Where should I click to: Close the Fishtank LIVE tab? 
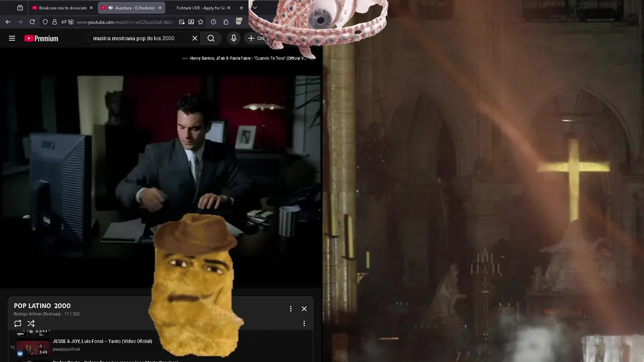229,8
